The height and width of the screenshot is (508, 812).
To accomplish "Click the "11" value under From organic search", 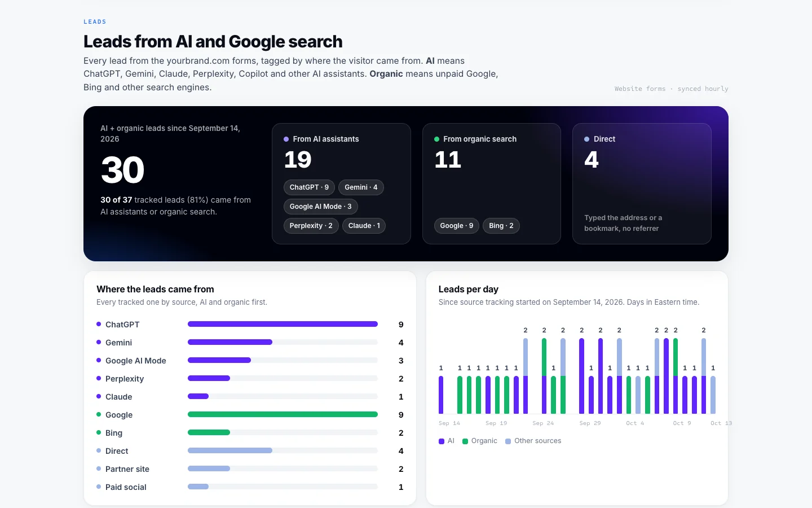I will pyautogui.click(x=448, y=160).
